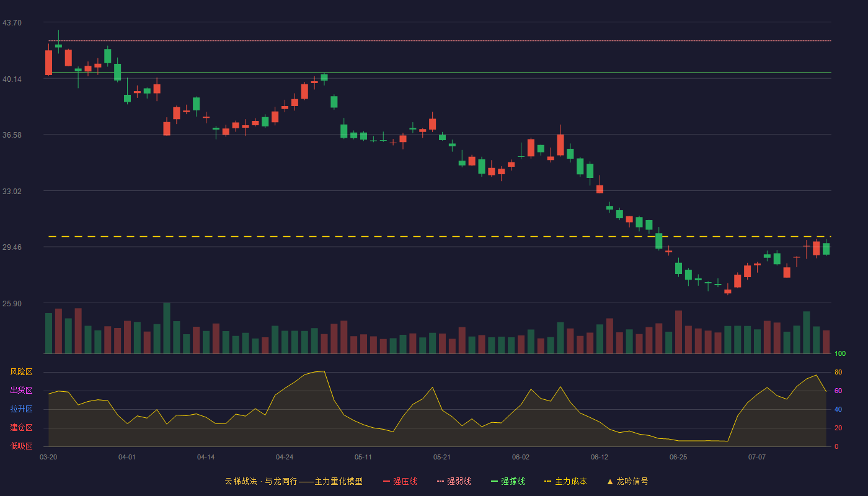
Task: Click the yellow dotted marker beside 主力成本
Action: [x=547, y=481]
